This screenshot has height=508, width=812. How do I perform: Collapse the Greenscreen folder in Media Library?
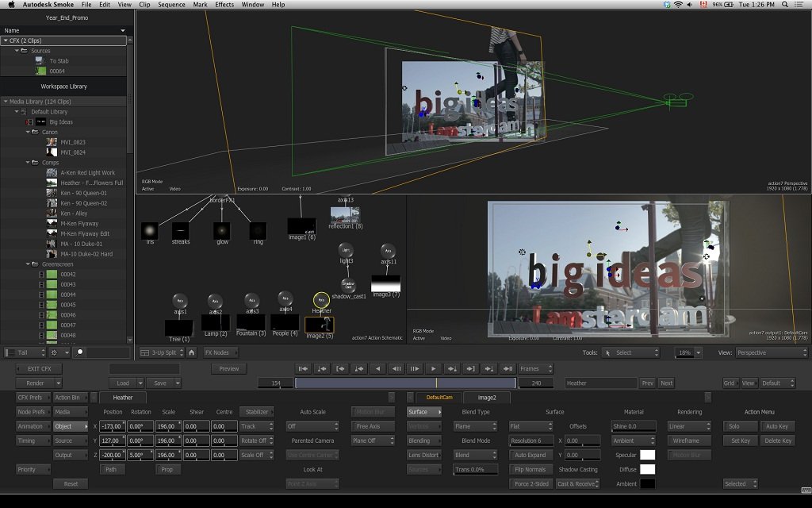pos(27,264)
